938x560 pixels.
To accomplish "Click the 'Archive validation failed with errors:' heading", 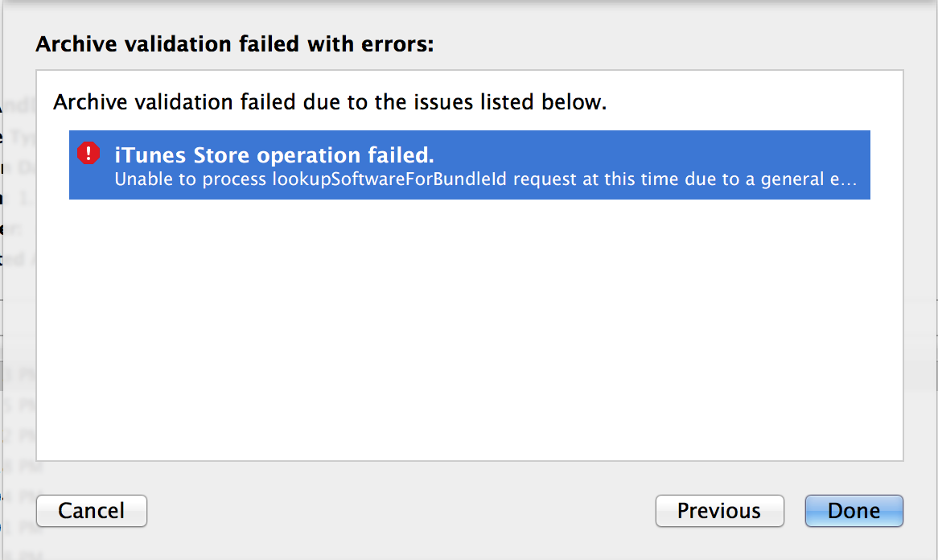I will 235,44.
